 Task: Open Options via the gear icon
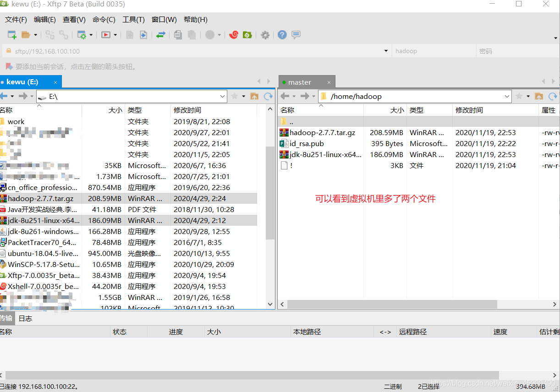[x=265, y=35]
